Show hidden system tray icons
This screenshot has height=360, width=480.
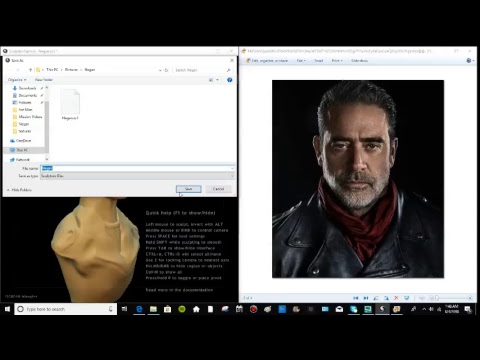click(424, 309)
